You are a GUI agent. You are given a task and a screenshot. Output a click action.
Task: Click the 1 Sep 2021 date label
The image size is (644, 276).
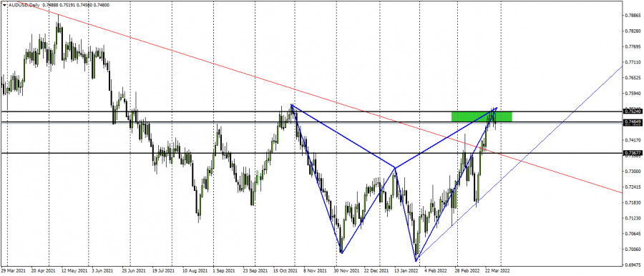tap(225, 272)
